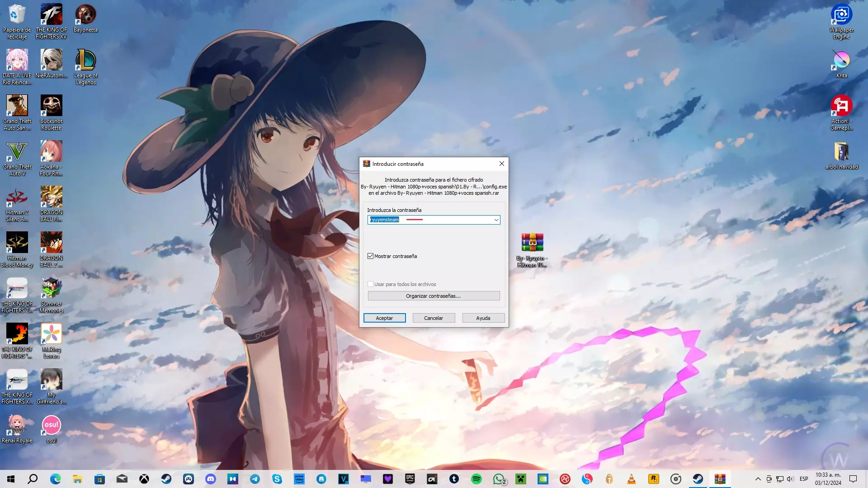The width and height of the screenshot is (868, 488).
Task: Open the Bayonetta desktop shortcut
Action: click(x=85, y=18)
